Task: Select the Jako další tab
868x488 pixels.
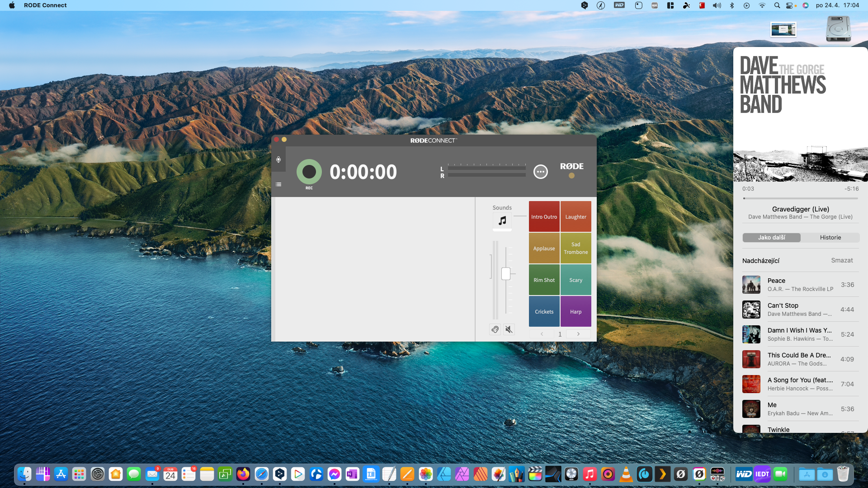Action: point(771,237)
